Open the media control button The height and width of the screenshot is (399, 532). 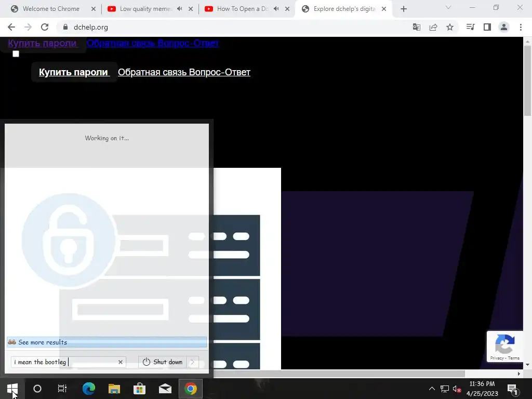470,27
